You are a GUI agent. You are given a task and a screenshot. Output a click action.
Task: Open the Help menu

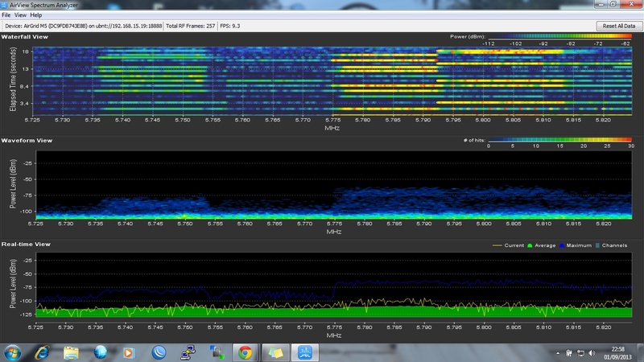[x=36, y=15]
